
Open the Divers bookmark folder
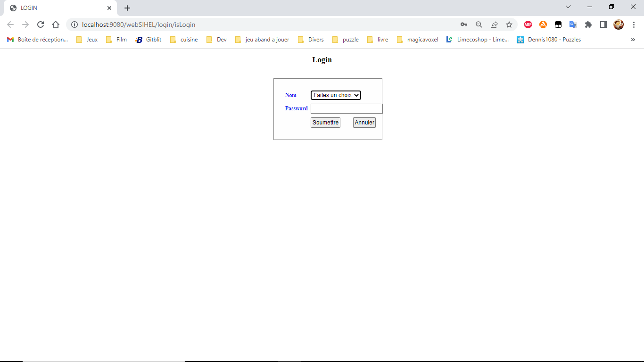pos(311,40)
